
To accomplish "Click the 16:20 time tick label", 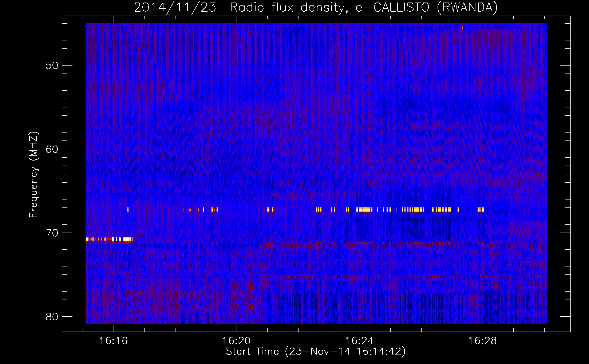I will pyautogui.click(x=237, y=341).
